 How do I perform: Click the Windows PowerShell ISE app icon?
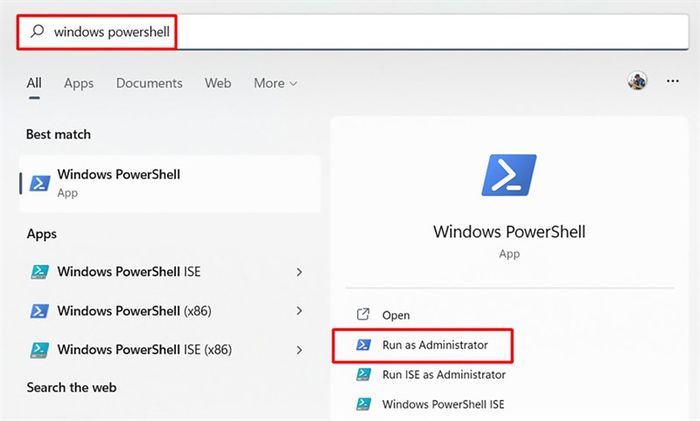[40, 271]
